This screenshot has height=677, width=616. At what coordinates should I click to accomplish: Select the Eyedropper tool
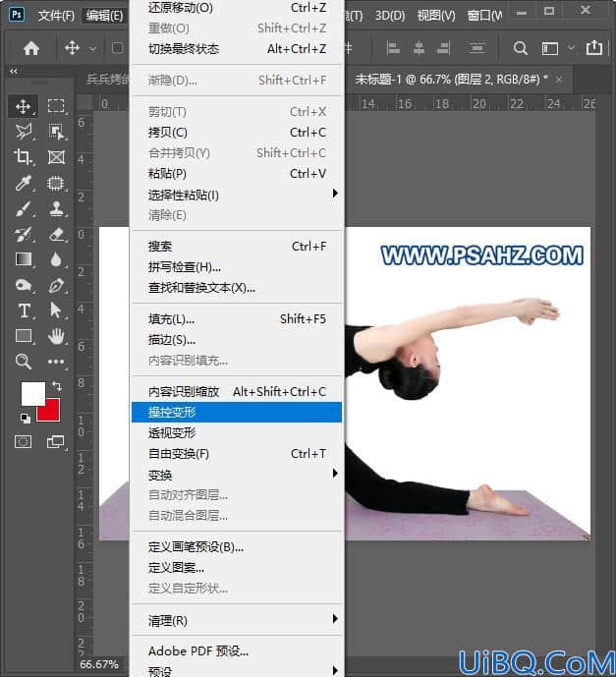click(x=24, y=183)
